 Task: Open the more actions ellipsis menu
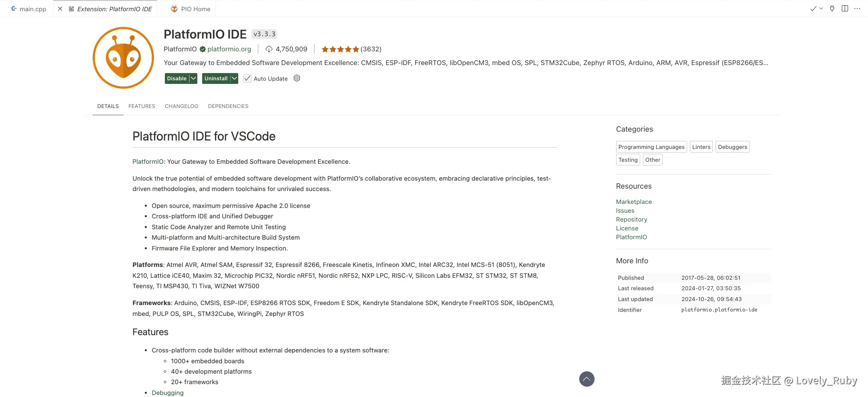point(857,8)
